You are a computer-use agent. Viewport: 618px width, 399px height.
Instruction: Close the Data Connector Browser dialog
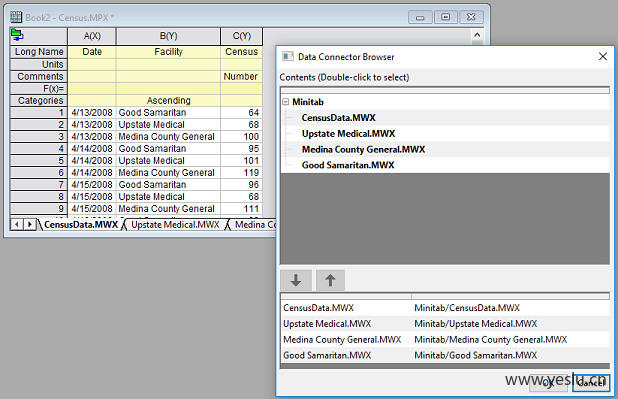[x=603, y=56]
